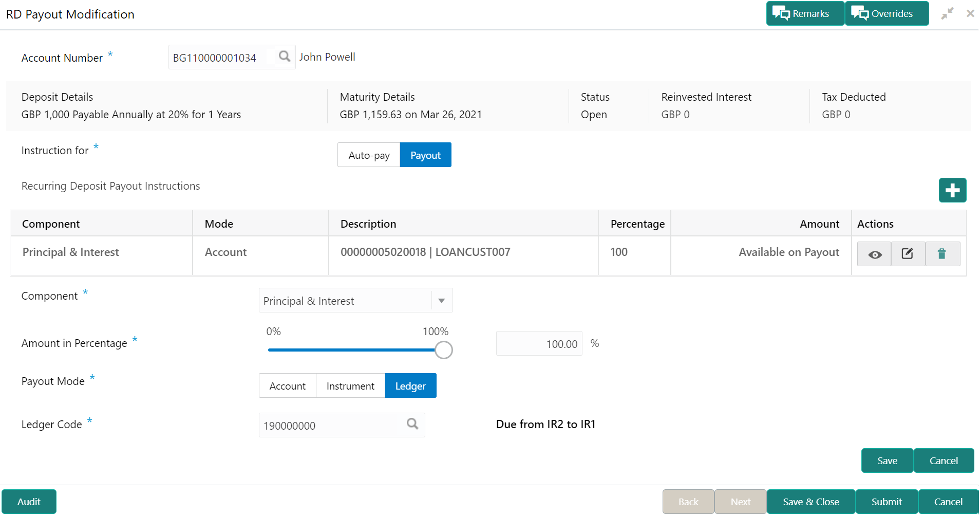The image size is (980, 516).
Task: Cancel the payout instruction edit
Action: (x=944, y=460)
